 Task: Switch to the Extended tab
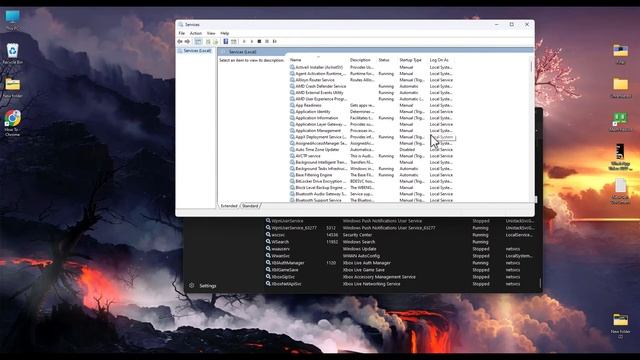pos(229,206)
